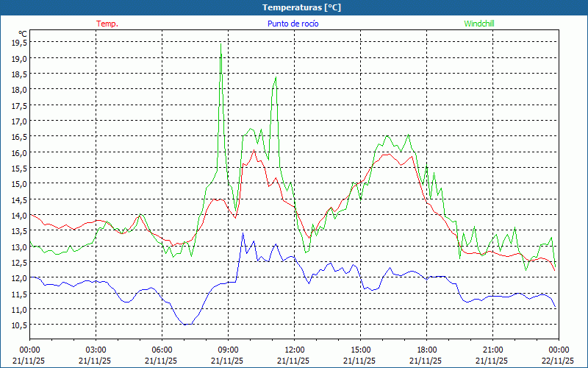This screenshot has width=588, height=368.
Task: Click the 10,5 y-axis value
Action: 19,325
